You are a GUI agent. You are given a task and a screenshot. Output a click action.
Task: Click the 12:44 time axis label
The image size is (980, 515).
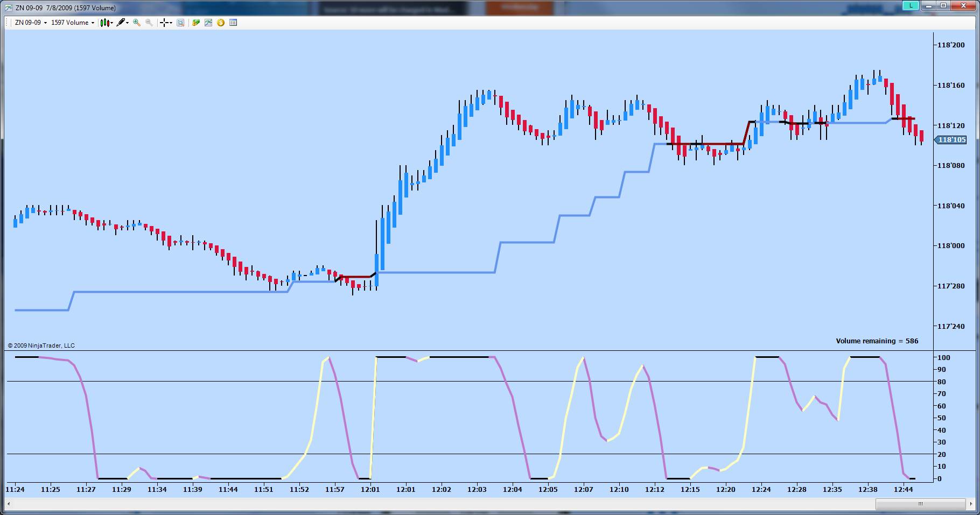(x=904, y=489)
